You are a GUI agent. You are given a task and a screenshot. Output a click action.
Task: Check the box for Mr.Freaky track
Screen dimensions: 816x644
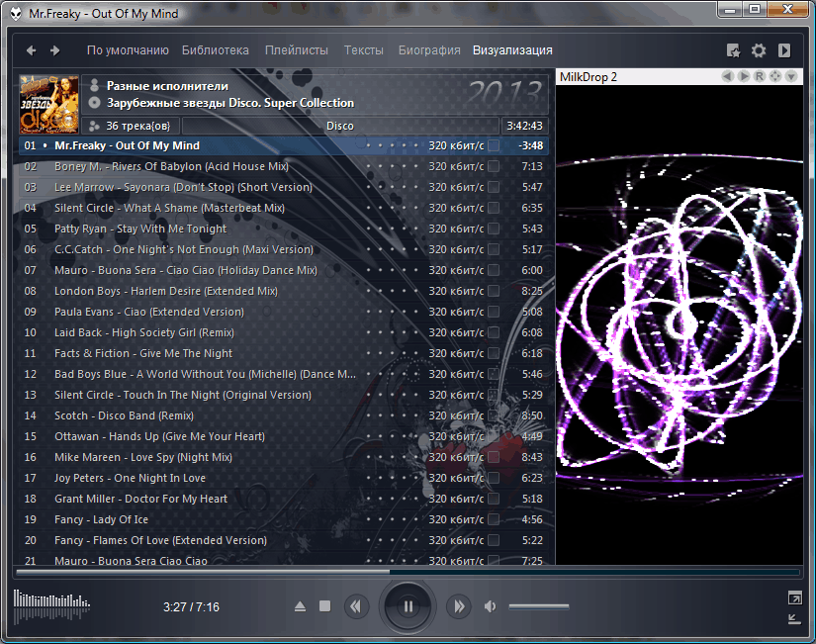coord(494,145)
